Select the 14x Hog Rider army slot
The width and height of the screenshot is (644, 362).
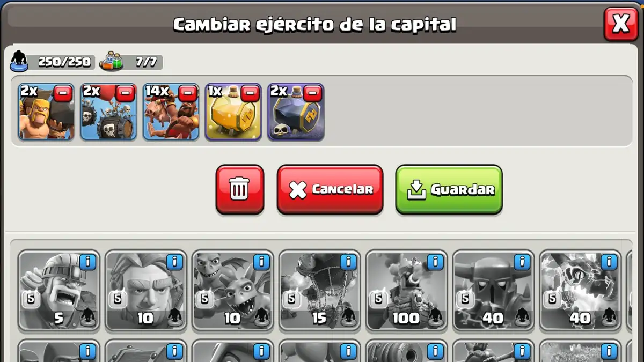click(171, 112)
